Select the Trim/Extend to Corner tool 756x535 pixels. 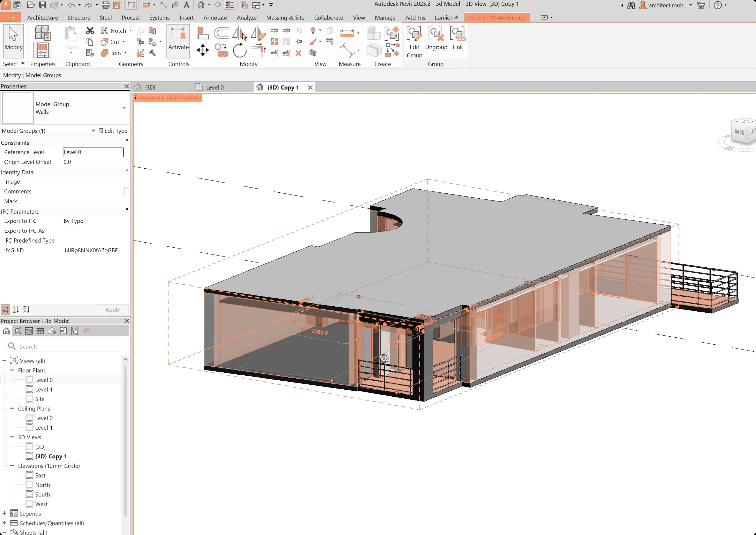click(x=259, y=51)
